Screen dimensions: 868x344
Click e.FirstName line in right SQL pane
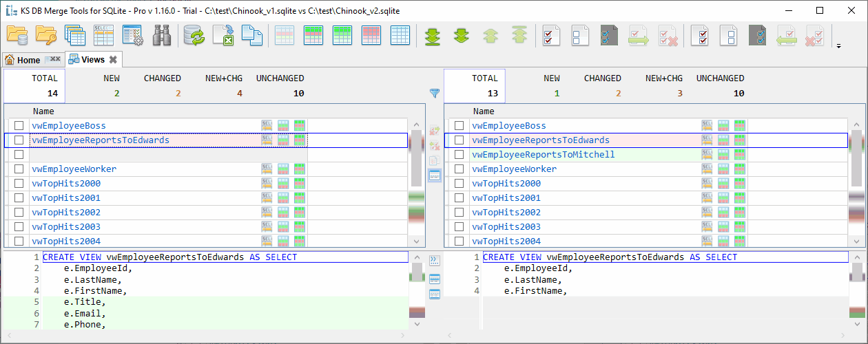click(535, 291)
